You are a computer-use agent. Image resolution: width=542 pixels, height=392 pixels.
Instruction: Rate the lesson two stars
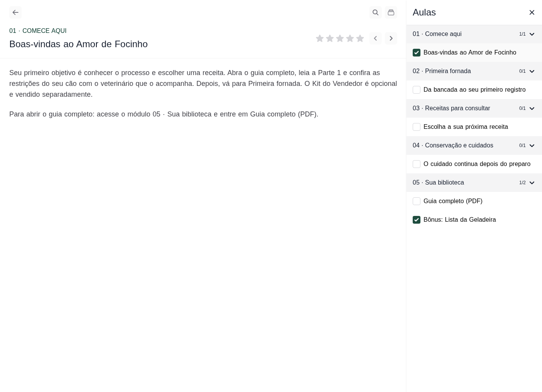tap(330, 38)
